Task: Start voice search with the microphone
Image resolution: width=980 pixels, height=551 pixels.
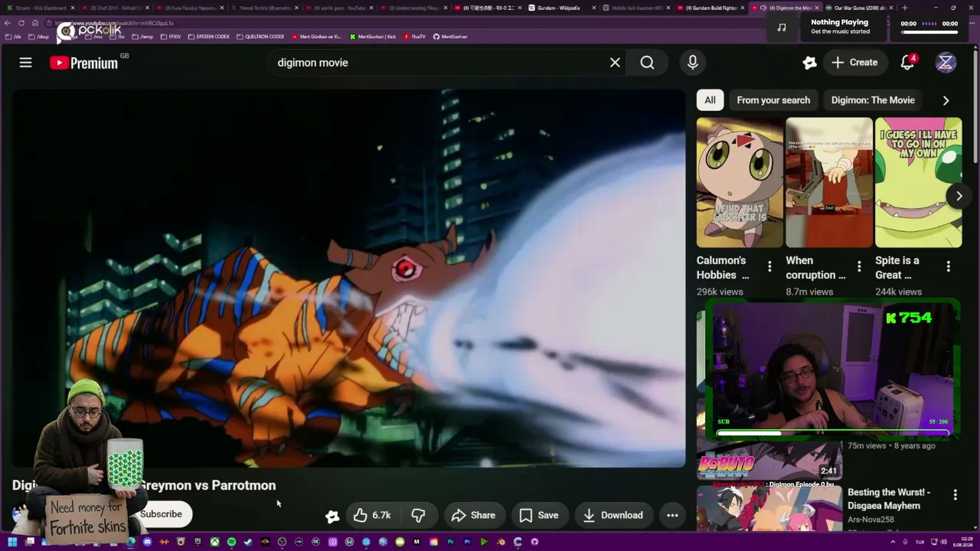Action: click(693, 63)
